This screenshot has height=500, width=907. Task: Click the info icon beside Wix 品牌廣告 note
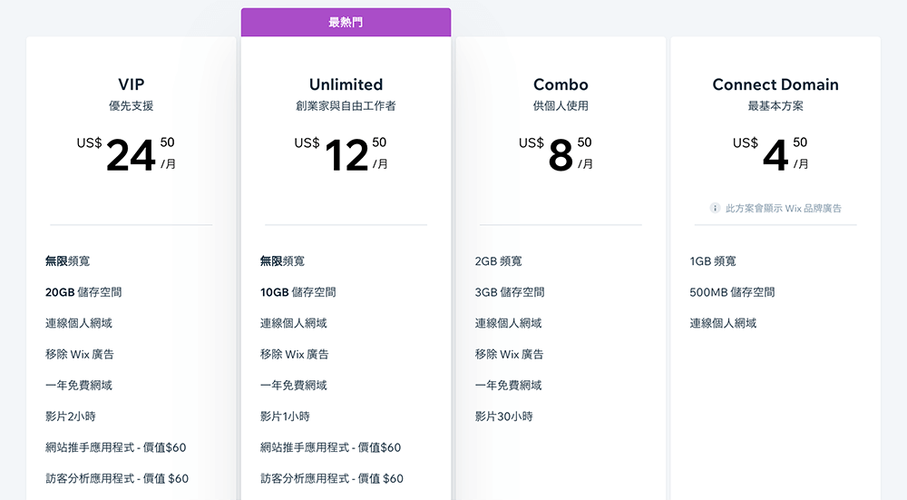click(715, 208)
